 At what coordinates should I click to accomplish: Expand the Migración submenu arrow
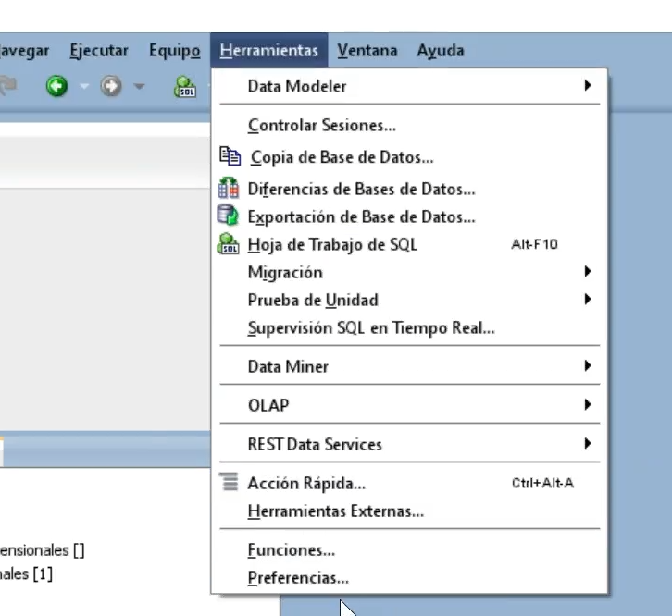point(588,272)
